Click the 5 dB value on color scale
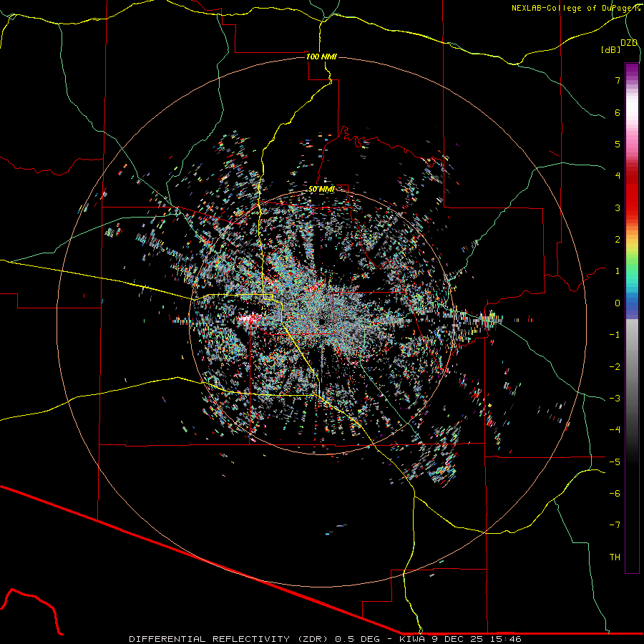 (x=618, y=144)
